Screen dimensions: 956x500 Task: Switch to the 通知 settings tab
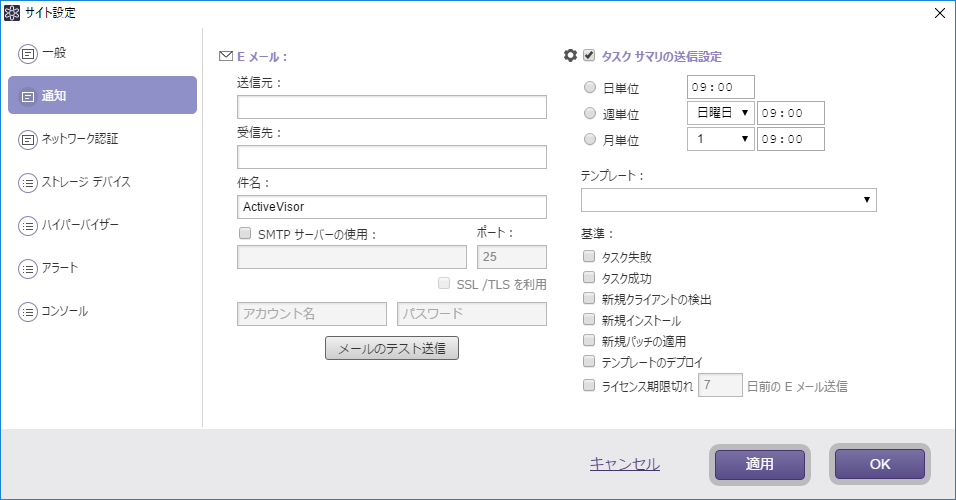[102, 95]
